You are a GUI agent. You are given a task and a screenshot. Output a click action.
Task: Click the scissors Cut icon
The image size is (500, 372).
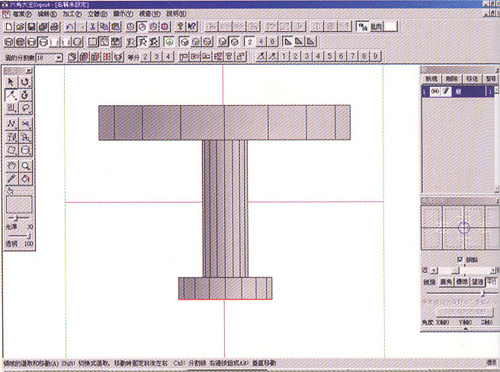point(93,27)
